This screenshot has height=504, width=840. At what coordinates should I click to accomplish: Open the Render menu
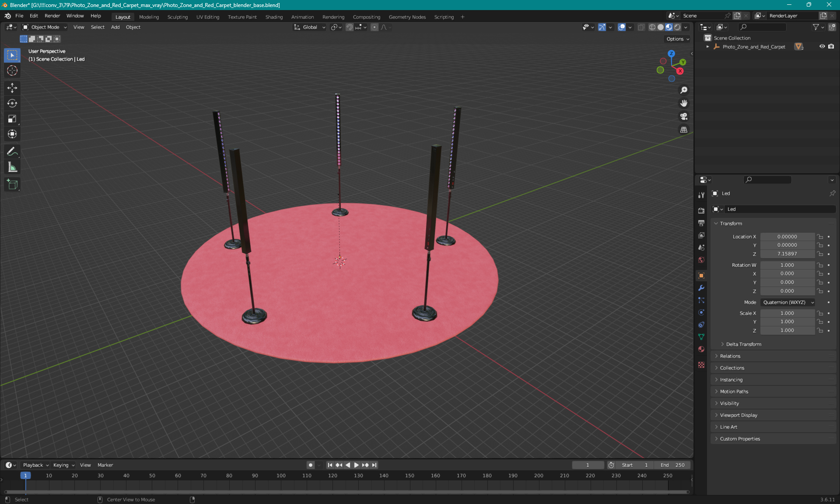52,16
